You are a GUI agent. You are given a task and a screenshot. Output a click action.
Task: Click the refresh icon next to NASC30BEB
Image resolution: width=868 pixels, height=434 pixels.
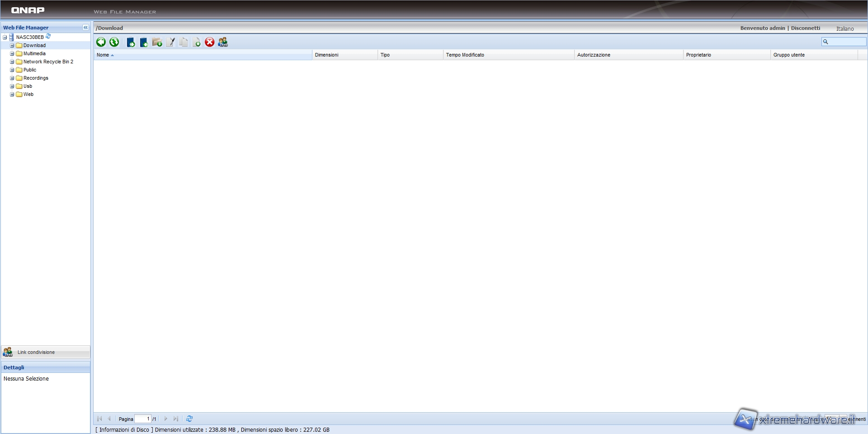point(48,37)
